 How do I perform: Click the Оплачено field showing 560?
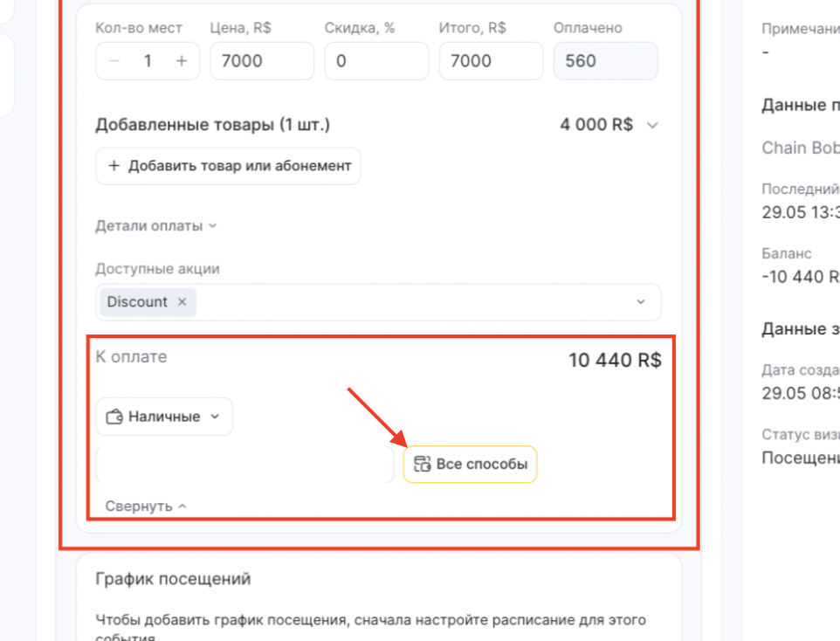point(605,61)
